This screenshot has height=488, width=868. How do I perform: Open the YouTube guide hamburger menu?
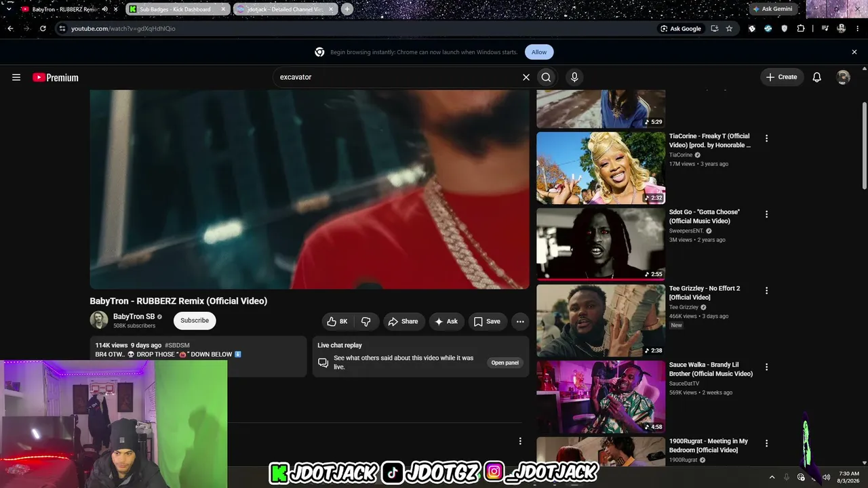[x=16, y=77]
